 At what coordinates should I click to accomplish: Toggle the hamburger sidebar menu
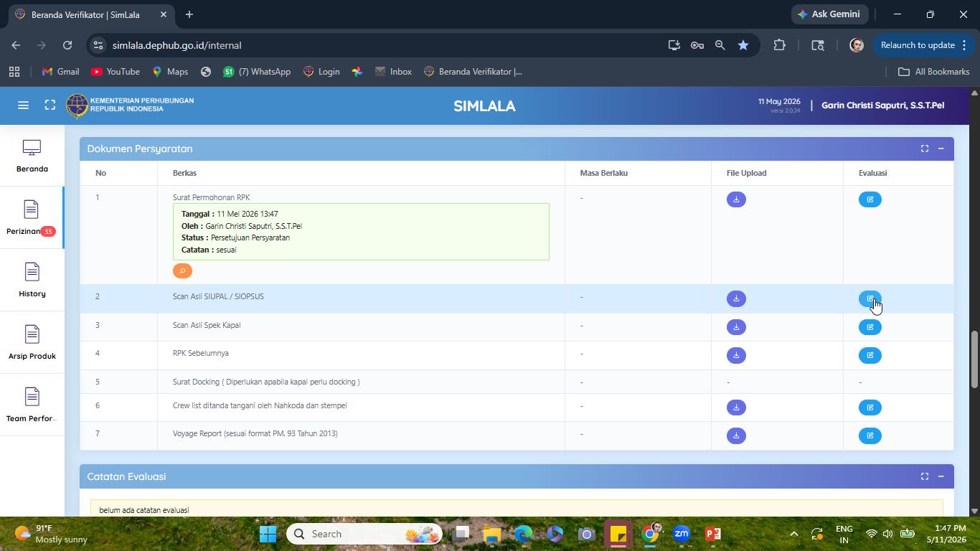coord(23,105)
